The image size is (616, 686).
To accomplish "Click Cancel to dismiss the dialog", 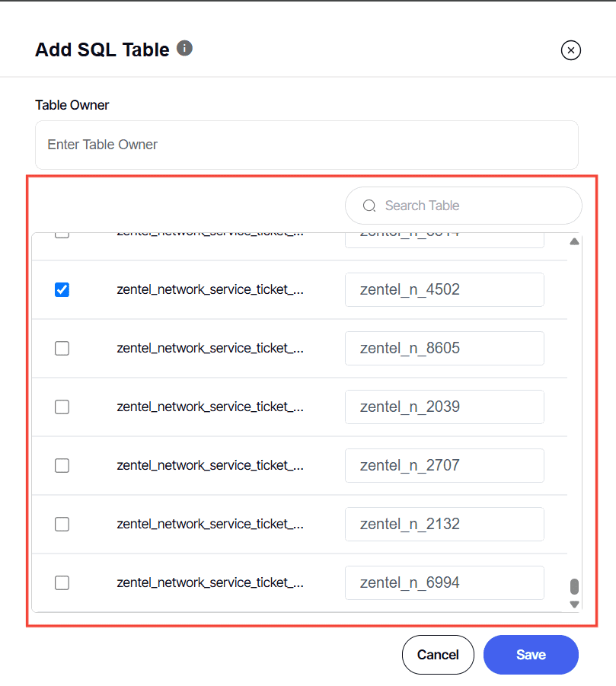I will click(x=438, y=654).
